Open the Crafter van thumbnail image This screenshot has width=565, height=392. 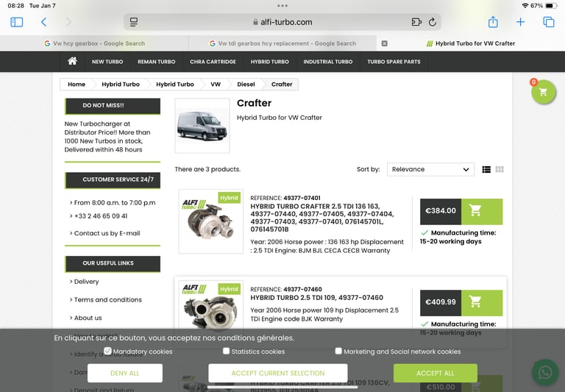coord(202,125)
